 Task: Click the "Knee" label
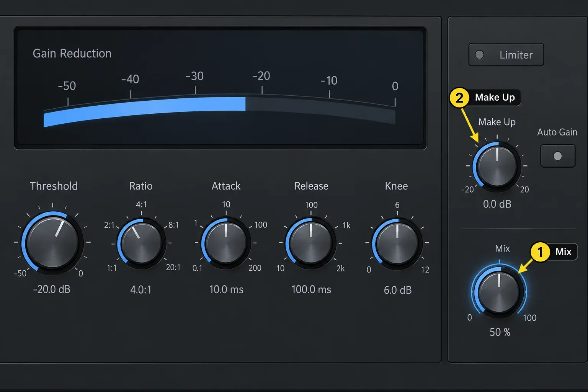pos(396,186)
